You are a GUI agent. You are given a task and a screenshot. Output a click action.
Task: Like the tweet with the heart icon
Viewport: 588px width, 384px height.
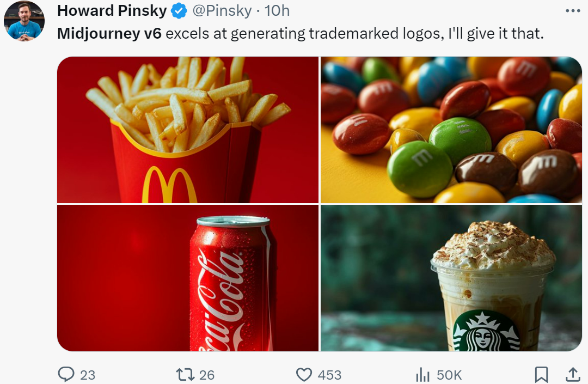[304, 374]
